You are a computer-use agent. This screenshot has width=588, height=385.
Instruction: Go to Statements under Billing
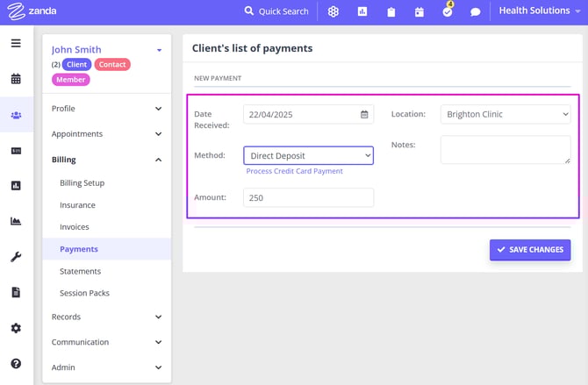tap(80, 271)
